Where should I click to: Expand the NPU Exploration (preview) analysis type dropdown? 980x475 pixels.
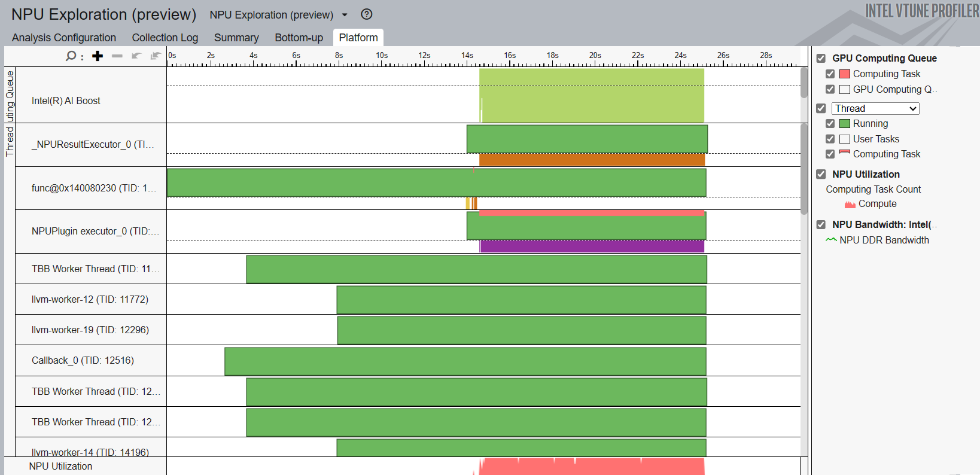coord(345,15)
